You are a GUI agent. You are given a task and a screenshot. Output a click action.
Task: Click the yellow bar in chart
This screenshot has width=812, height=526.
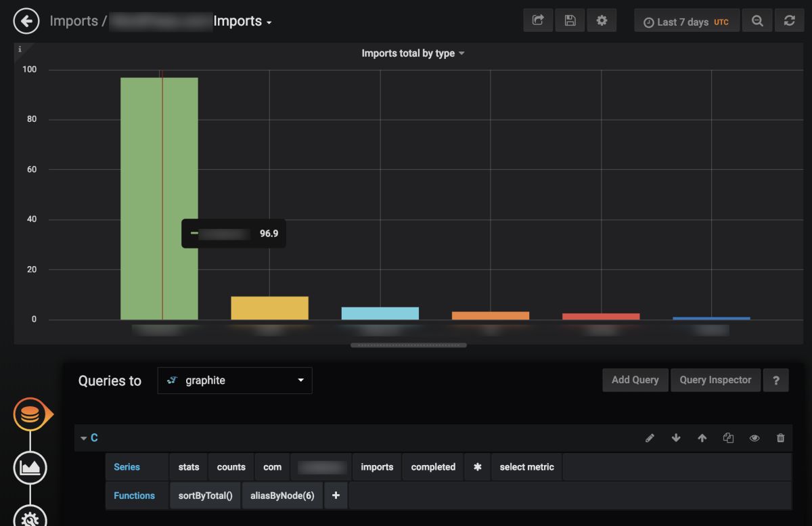[269, 308]
